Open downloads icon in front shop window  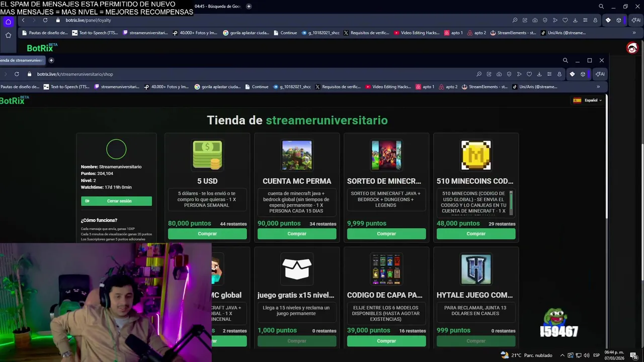539,74
